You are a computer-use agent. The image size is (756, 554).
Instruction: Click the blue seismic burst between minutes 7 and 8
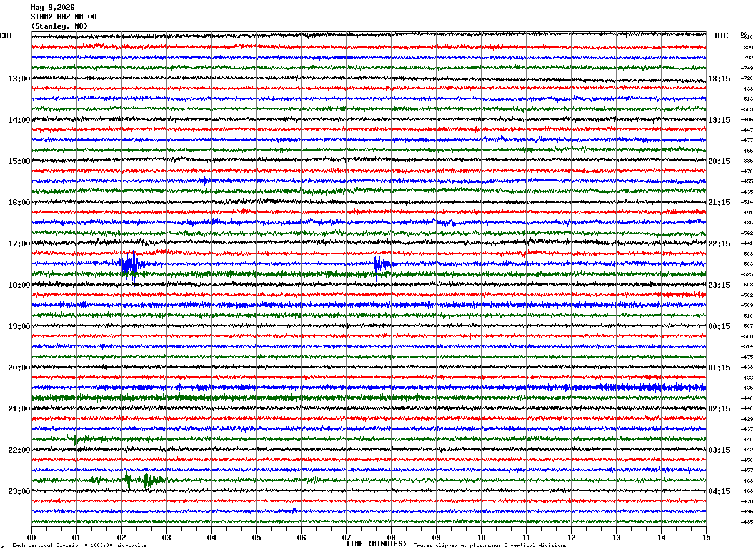[x=380, y=264]
